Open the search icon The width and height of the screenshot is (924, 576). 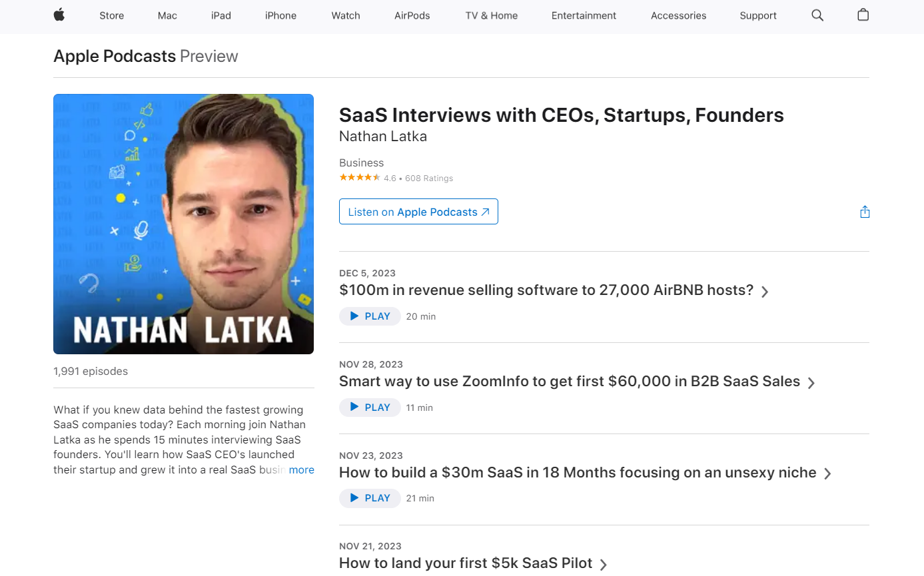(817, 15)
